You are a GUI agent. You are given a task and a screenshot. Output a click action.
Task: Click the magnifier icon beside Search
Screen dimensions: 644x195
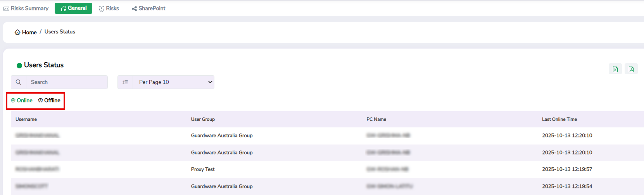click(18, 82)
